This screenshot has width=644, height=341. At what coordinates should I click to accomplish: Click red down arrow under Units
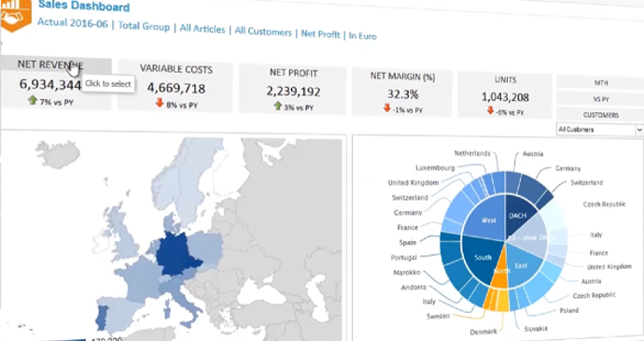[490, 110]
